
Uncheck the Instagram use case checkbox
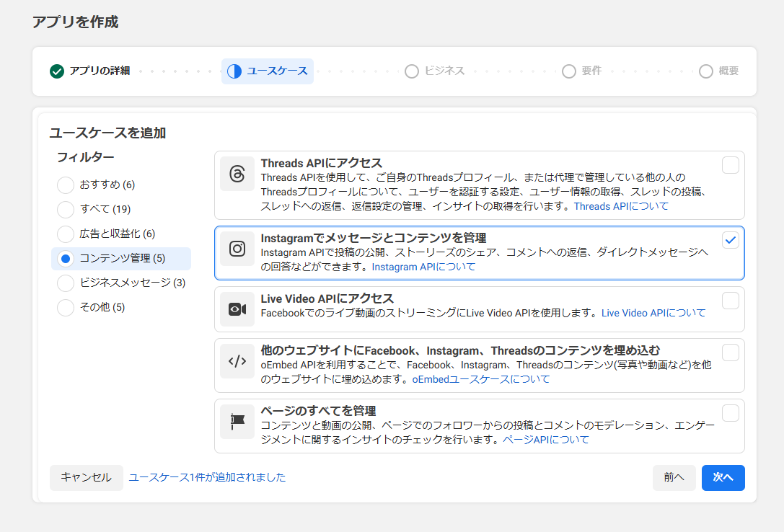pos(730,241)
